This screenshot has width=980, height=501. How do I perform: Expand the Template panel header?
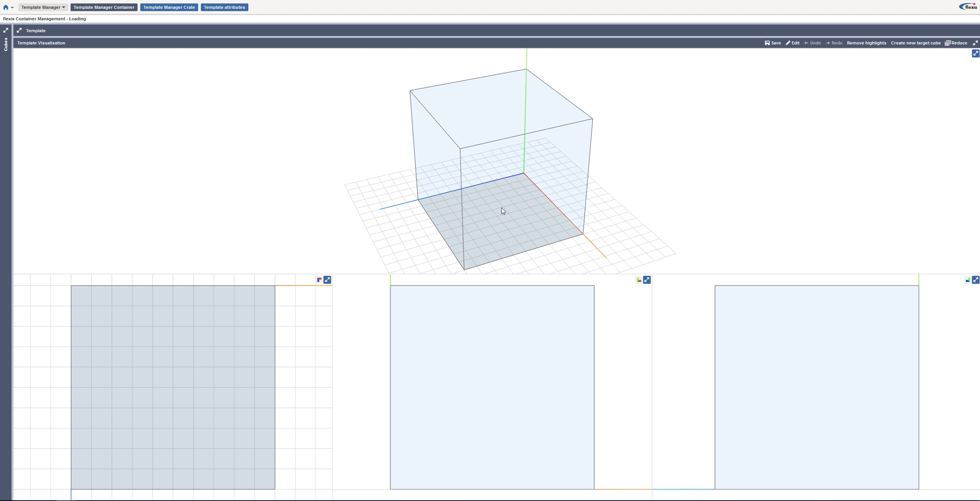19,31
